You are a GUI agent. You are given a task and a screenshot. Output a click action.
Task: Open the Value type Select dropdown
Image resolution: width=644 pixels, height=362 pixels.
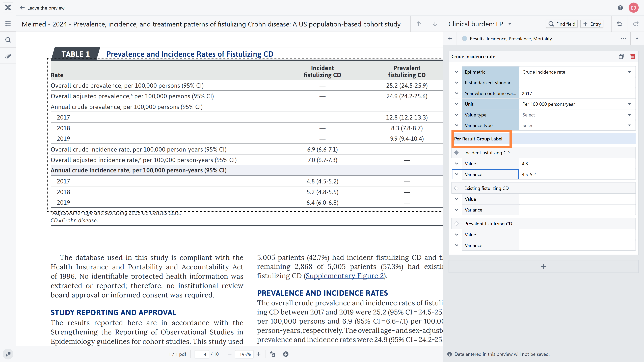point(577,115)
